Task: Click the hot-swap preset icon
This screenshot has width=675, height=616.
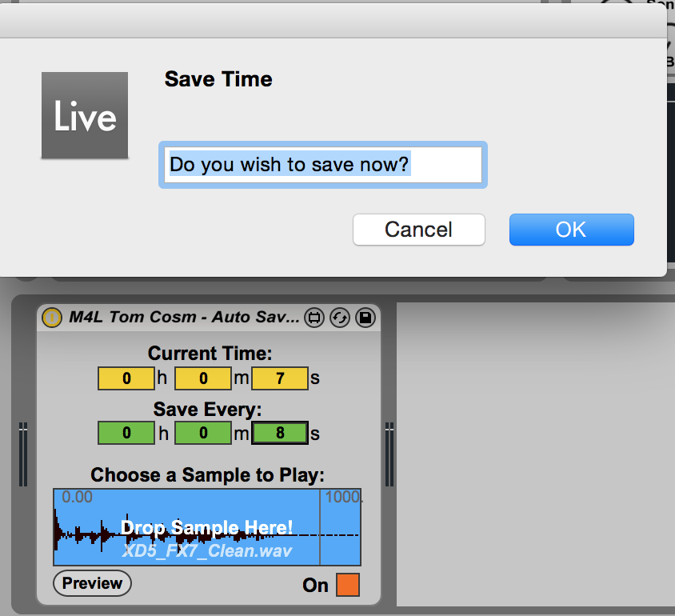Action: tap(339, 318)
